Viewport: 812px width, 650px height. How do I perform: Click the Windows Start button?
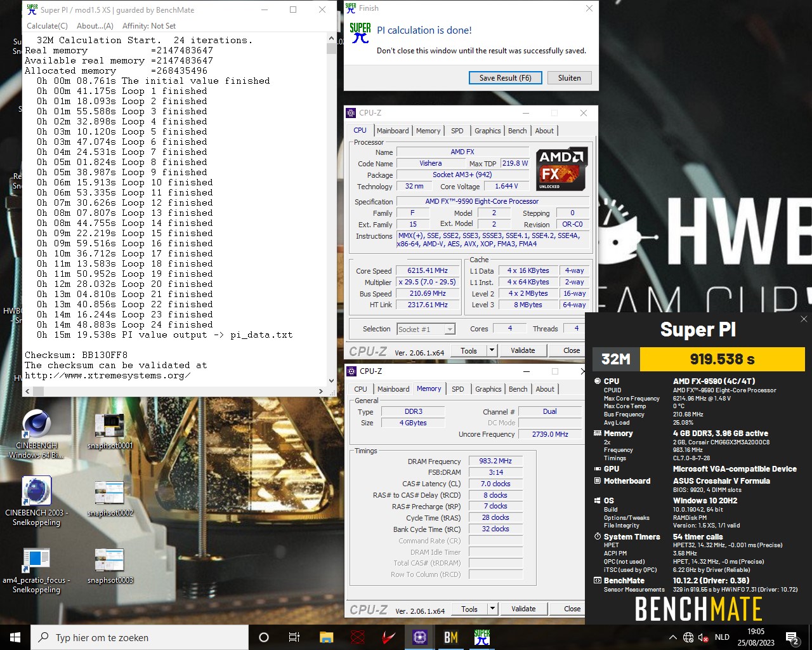coord(15,637)
